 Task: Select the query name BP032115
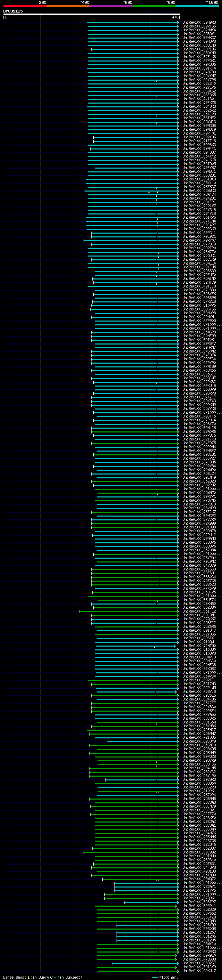click(x=13, y=11)
